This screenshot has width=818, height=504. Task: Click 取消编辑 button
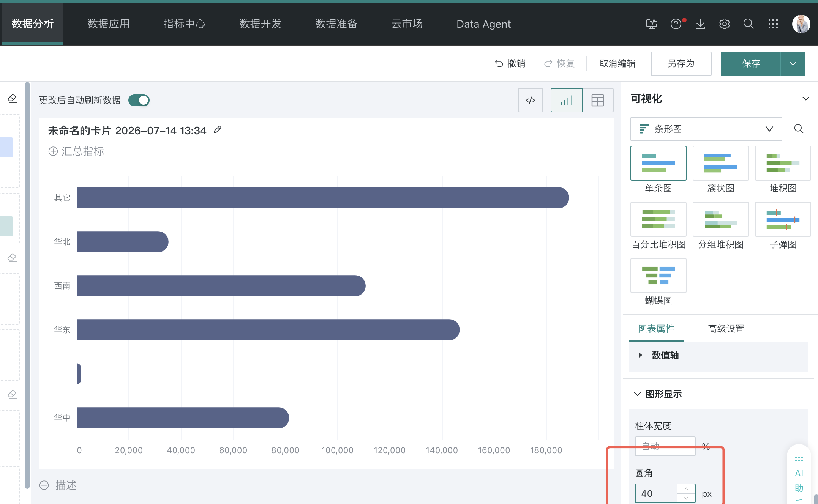[x=617, y=63]
